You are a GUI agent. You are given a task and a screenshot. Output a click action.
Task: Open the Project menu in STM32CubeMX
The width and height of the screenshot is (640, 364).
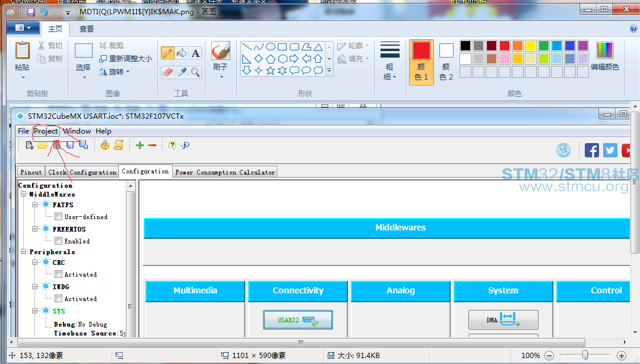pos(46,131)
